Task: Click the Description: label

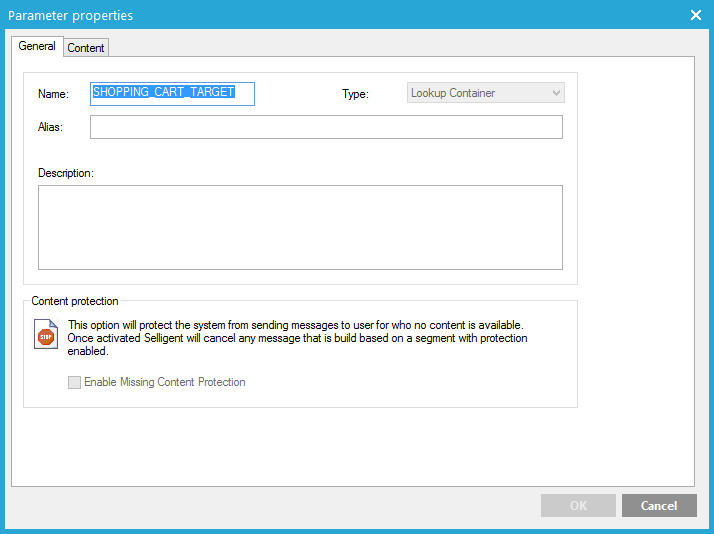Action: (x=65, y=173)
